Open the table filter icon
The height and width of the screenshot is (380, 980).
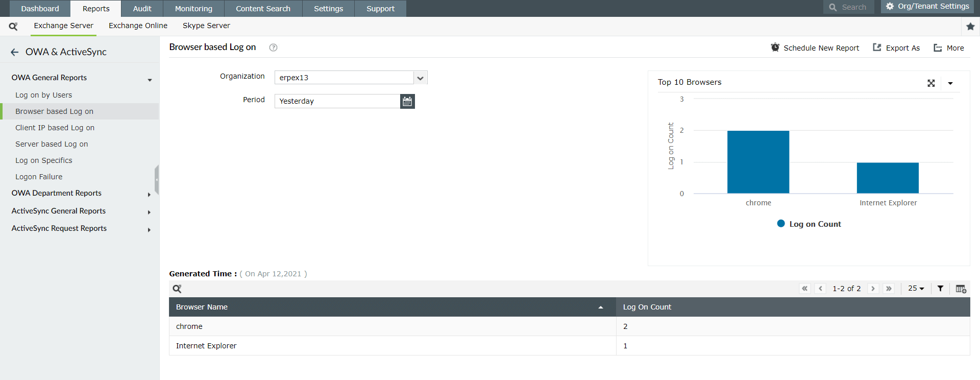pyautogui.click(x=940, y=289)
